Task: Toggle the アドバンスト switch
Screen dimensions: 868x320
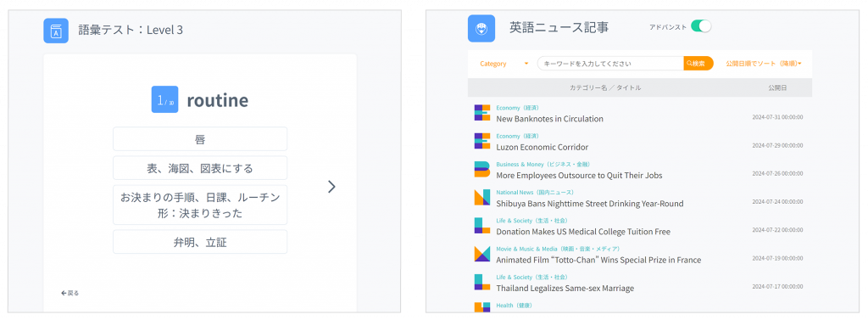Action: click(701, 26)
